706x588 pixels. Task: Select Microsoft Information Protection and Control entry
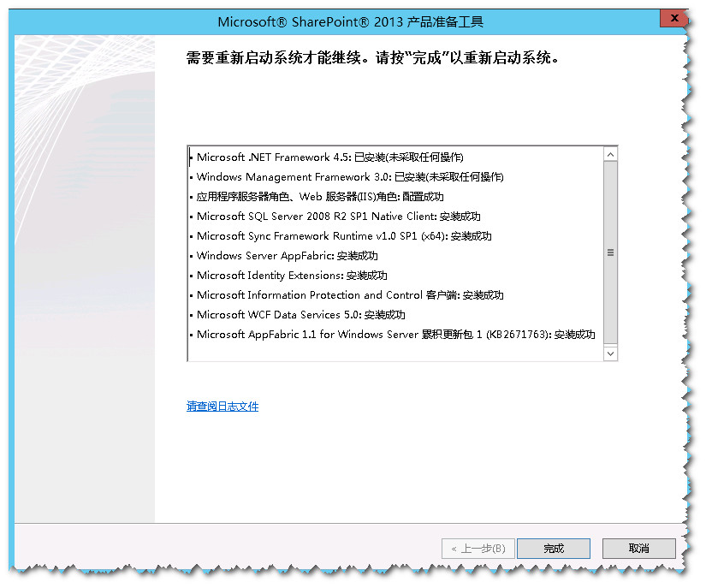pos(349,295)
